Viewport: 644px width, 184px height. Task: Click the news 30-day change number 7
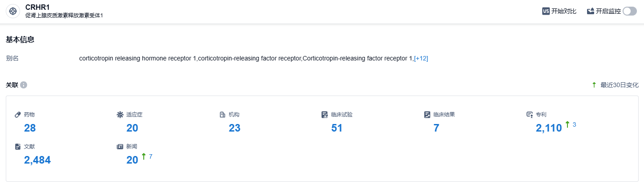tap(151, 156)
